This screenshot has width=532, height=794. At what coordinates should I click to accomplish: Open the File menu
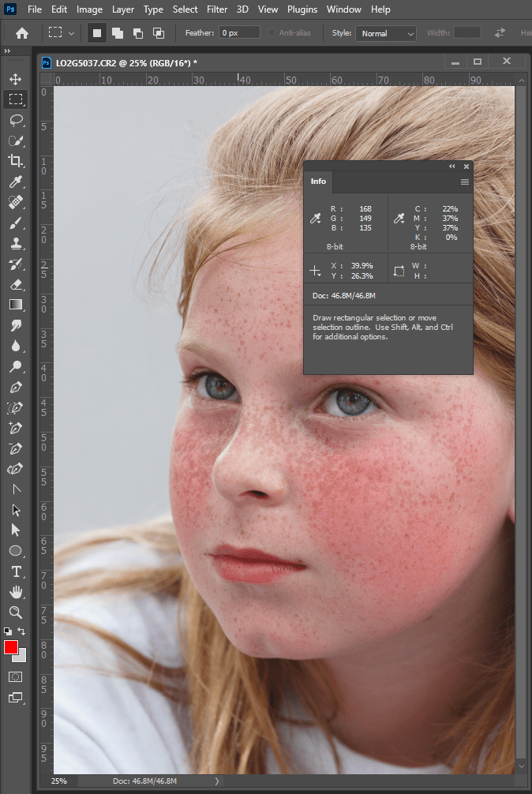click(x=35, y=9)
